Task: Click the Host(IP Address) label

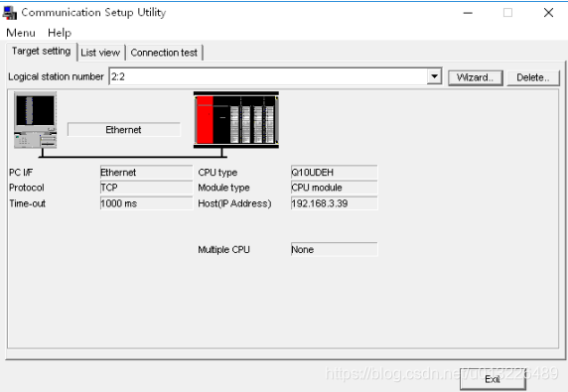Action: (234, 203)
